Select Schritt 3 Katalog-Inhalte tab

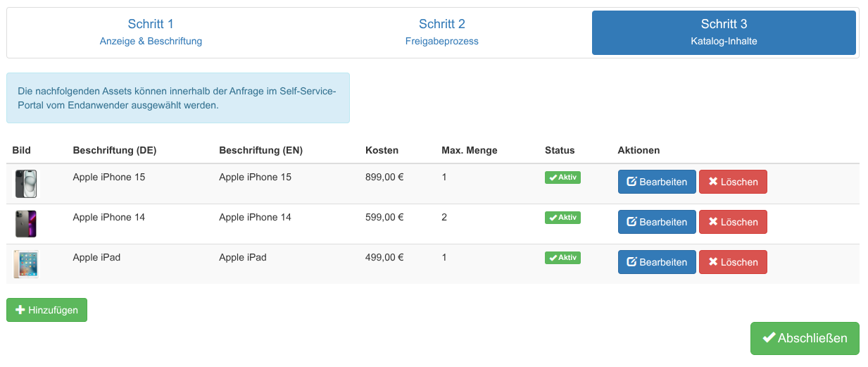click(724, 32)
